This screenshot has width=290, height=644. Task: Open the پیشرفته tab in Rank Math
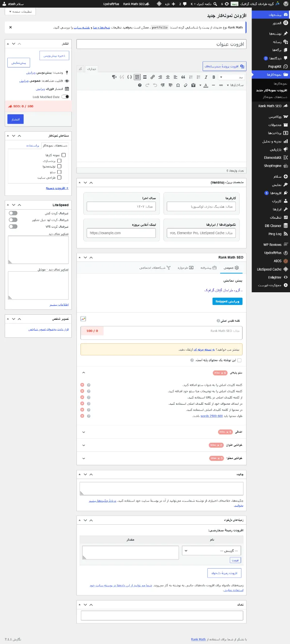point(208,268)
